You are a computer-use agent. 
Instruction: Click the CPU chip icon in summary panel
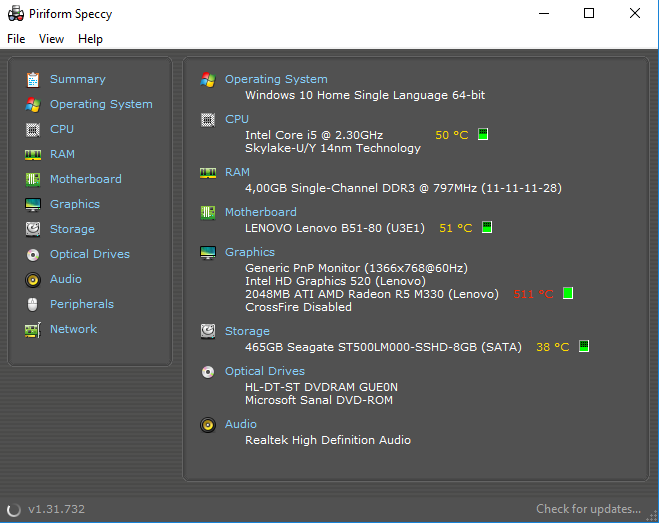pos(208,120)
